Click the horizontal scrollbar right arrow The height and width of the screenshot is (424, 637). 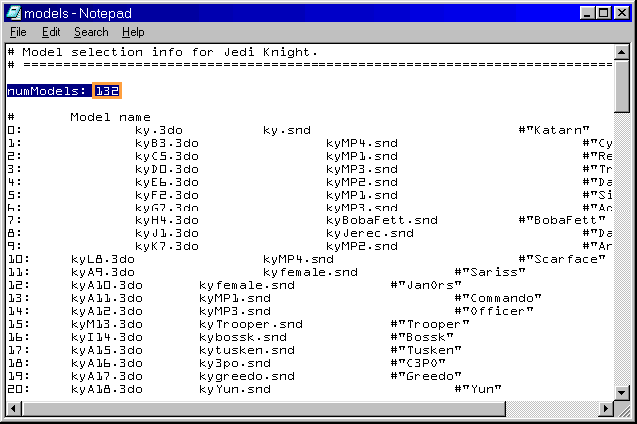607,409
